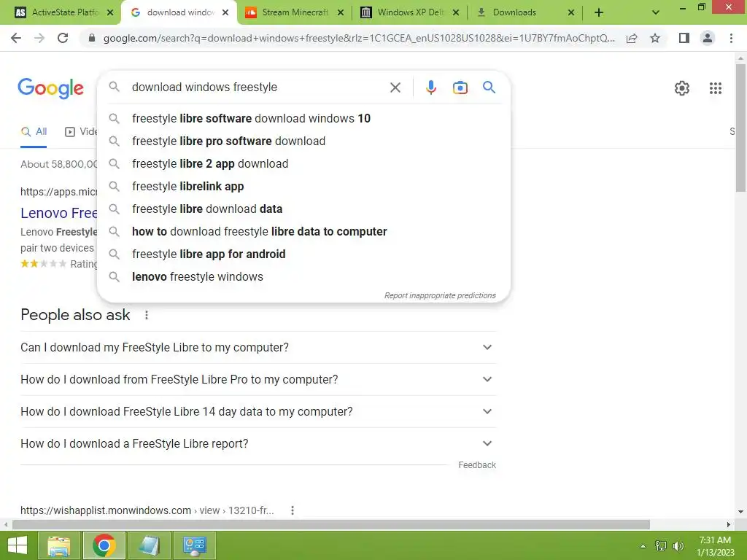Share this page via share icon

point(632,38)
